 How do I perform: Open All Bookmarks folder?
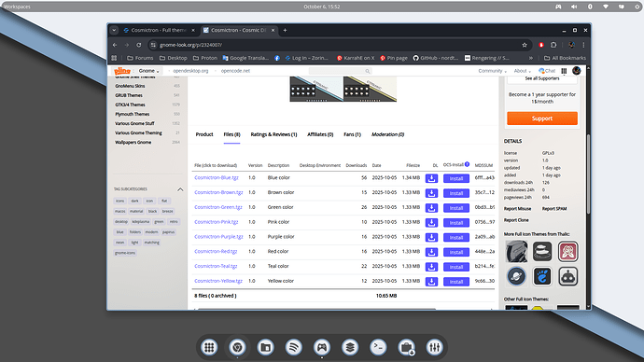[x=565, y=58]
